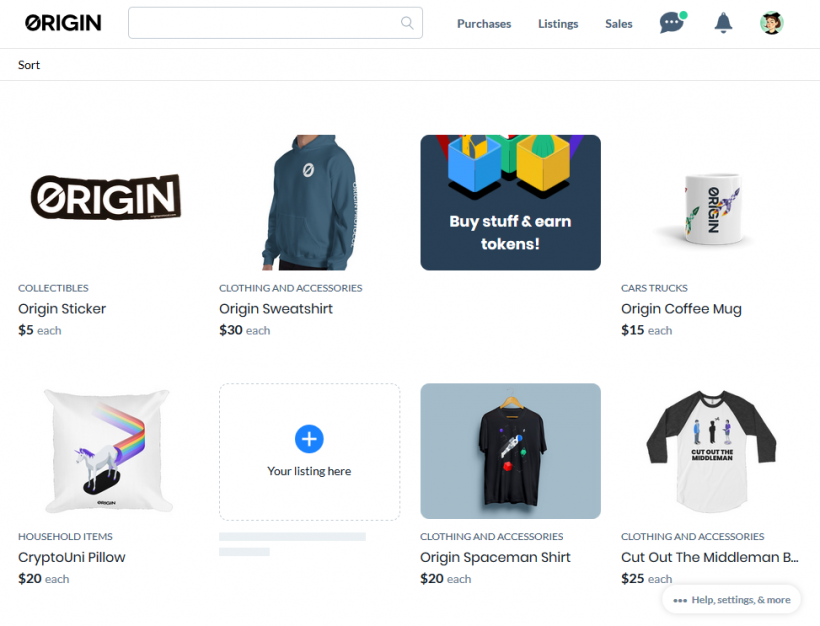The image size is (820, 626).
Task: Click the Buy stuff & earn tokens banner
Action: pos(510,202)
